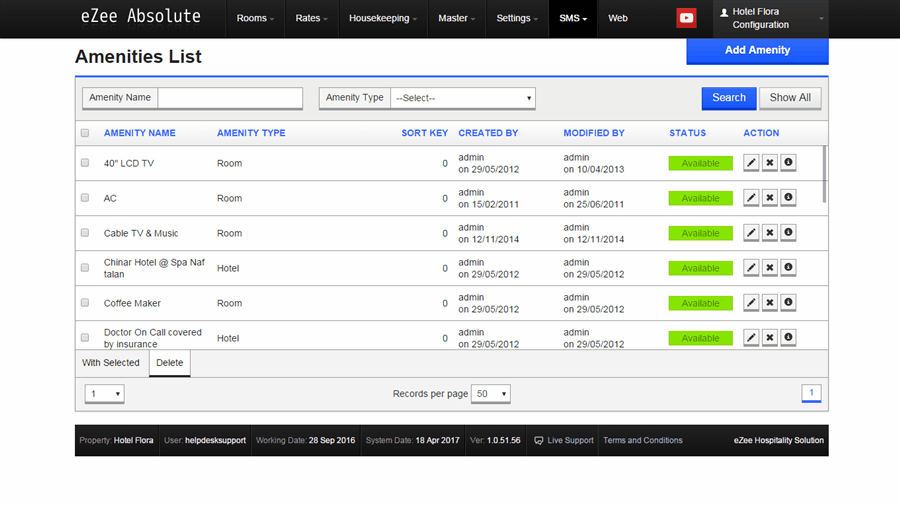
Task: Click the eZee Absolute logo
Action: point(141,16)
